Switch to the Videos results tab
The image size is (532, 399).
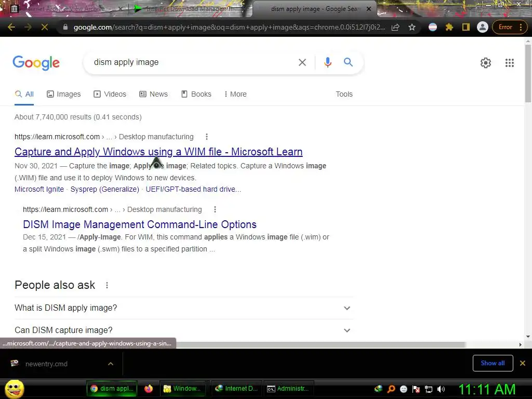coord(110,95)
